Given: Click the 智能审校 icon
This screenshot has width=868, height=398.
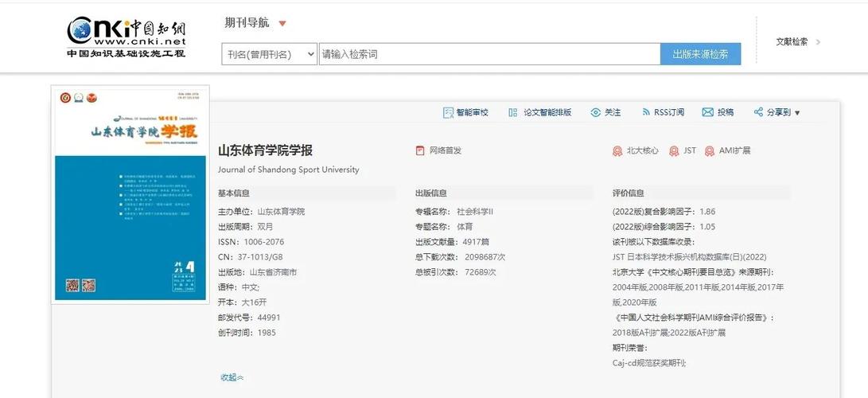Looking at the screenshot, I should click(x=448, y=112).
